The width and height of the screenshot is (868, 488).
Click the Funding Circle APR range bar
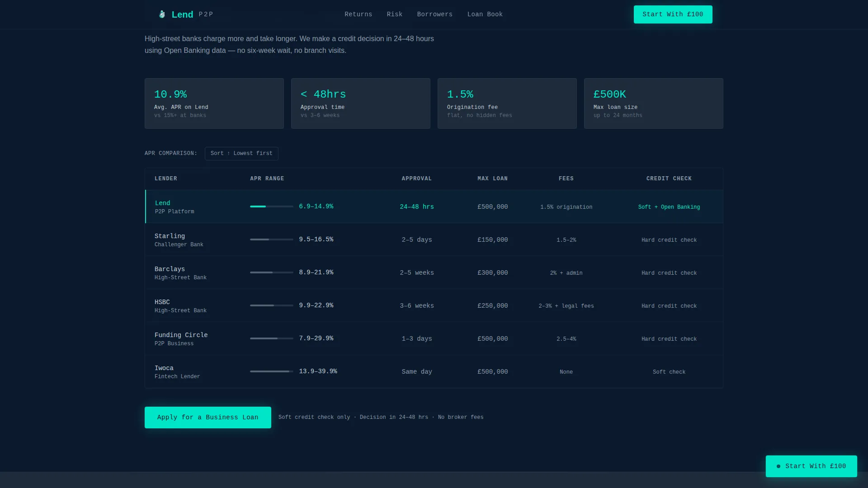(272, 338)
